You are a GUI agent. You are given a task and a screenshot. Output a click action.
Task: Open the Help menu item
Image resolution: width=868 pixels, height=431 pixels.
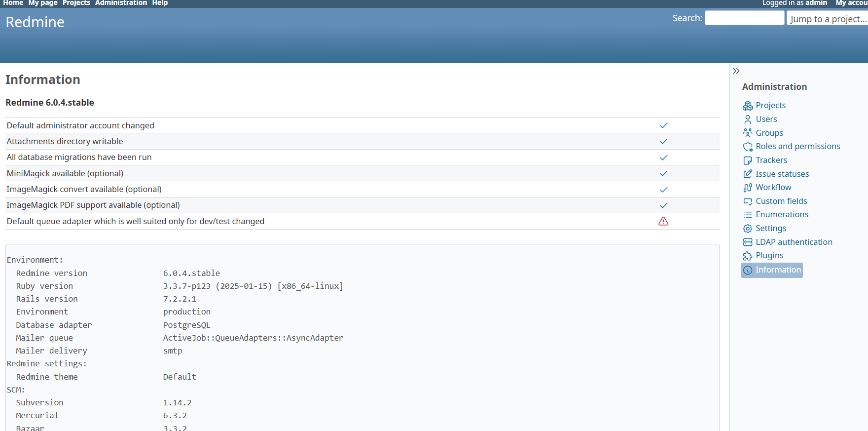(160, 3)
